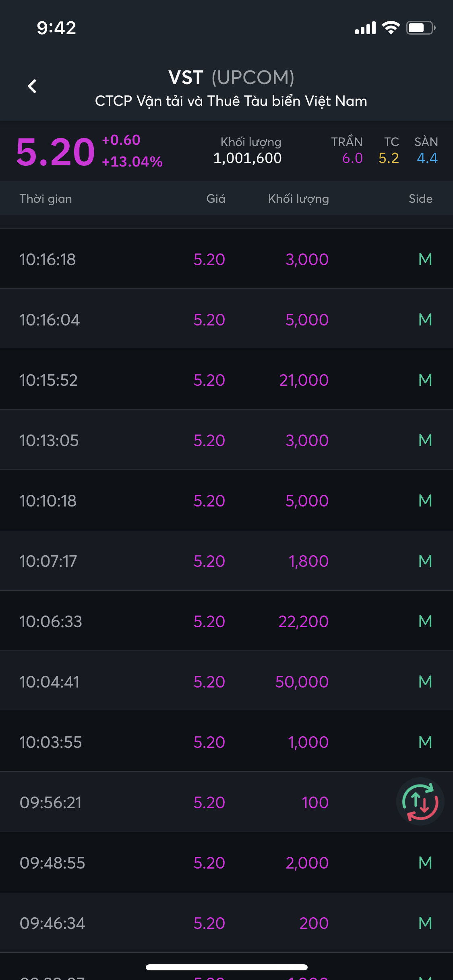Tap the M side marker at 09:46:34
This screenshot has width=453, height=980.
click(425, 923)
